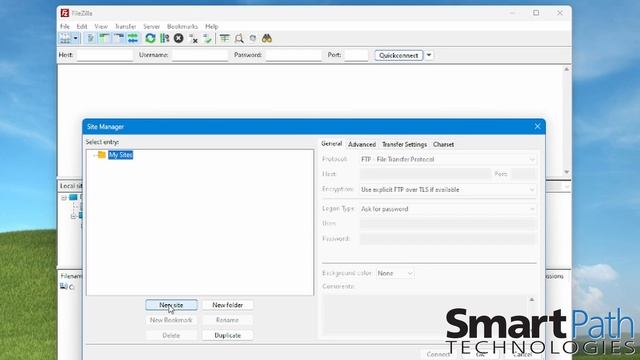Open the Edit menu
The width and height of the screenshot is (640, 360).
[82, 27]
